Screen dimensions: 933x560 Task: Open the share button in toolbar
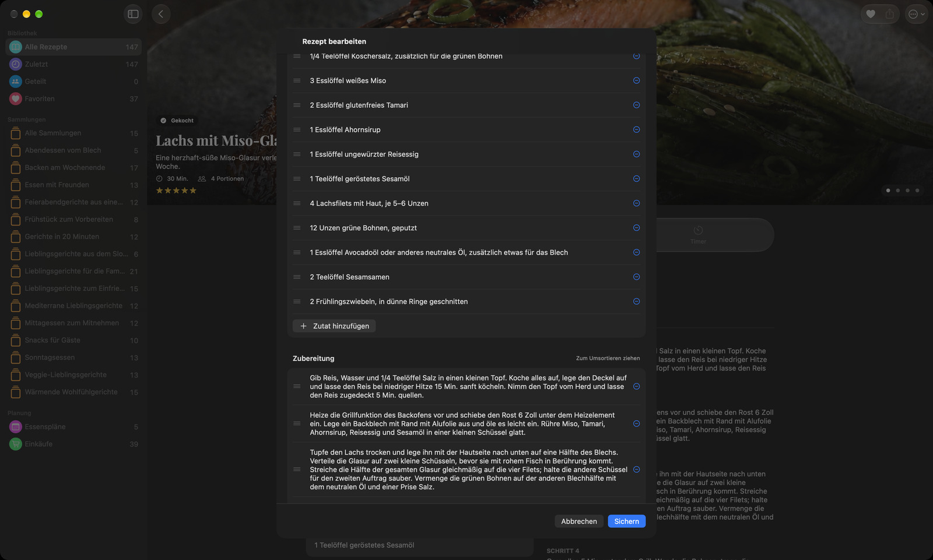pyautogui.click(x=889, y=14)
